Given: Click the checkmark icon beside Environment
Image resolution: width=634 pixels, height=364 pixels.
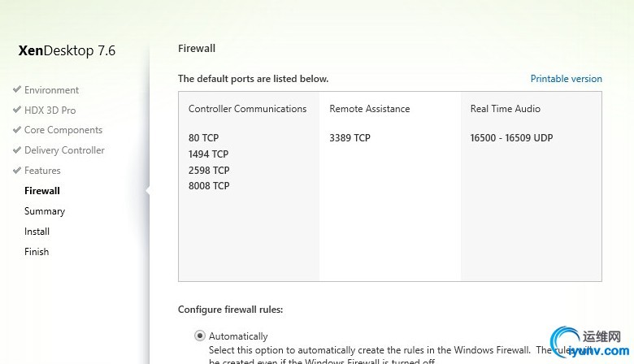Looking at the screenshot, I should [x=16, y=89].
